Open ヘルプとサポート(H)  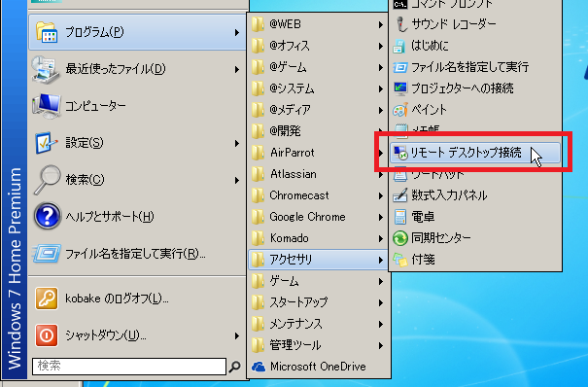(x=137, y=217)
